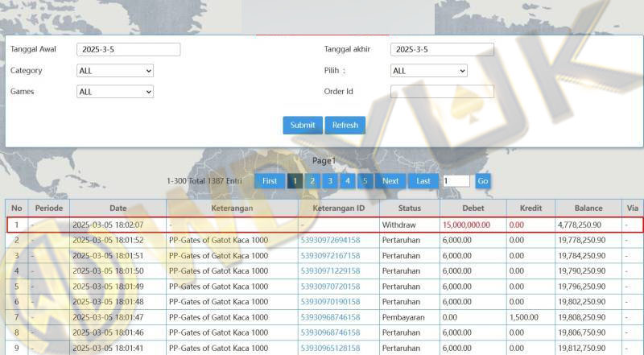Click the Via column header

click(x=633, y=208)
